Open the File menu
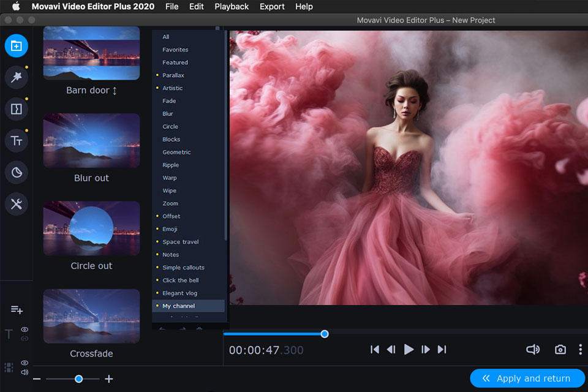The height and width of the screenshot is (392, 588). pyautogui.click(x=171, y=6)
